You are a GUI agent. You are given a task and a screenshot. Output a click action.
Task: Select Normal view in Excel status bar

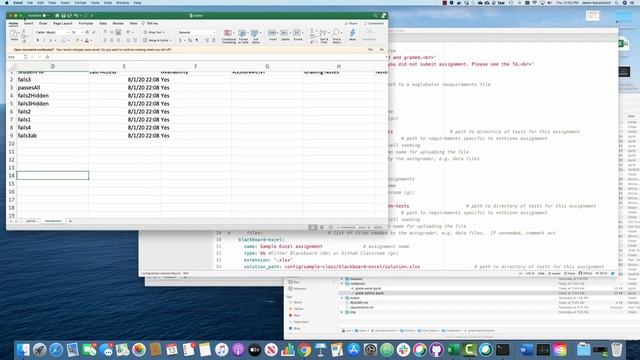click(313, 227)
